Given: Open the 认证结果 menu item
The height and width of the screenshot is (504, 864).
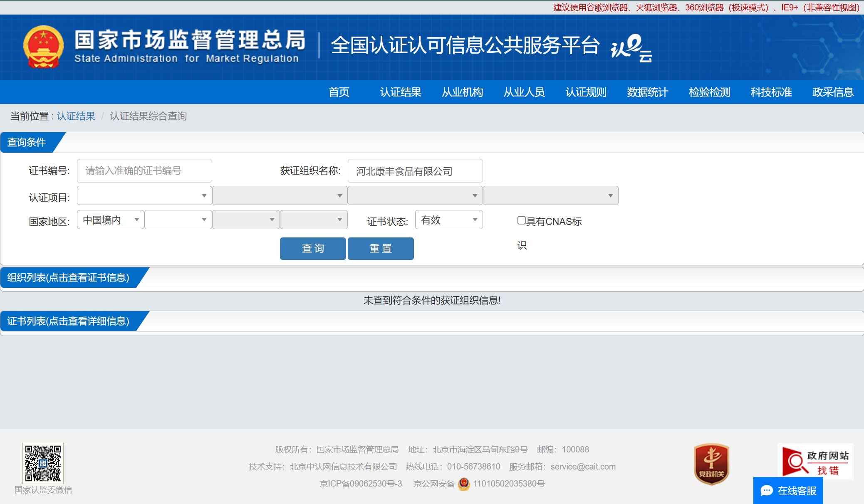Looking at the screenshot, I should (x=401, y=92).
